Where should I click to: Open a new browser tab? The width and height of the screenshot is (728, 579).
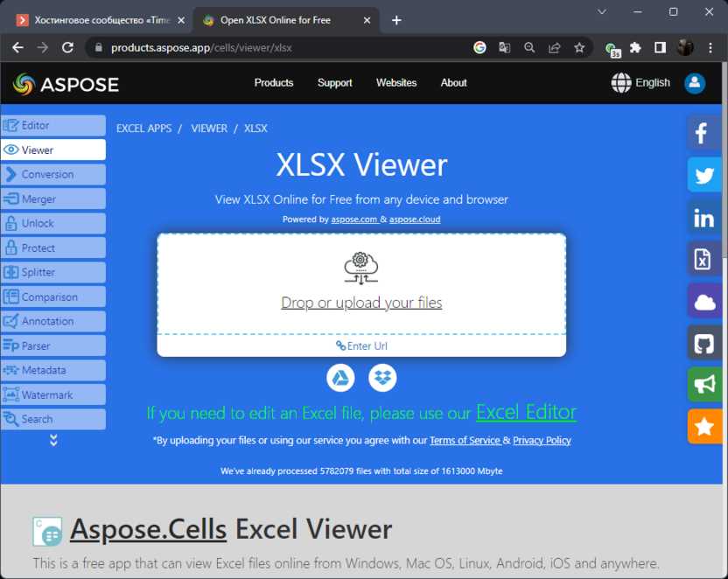(396, 20)
